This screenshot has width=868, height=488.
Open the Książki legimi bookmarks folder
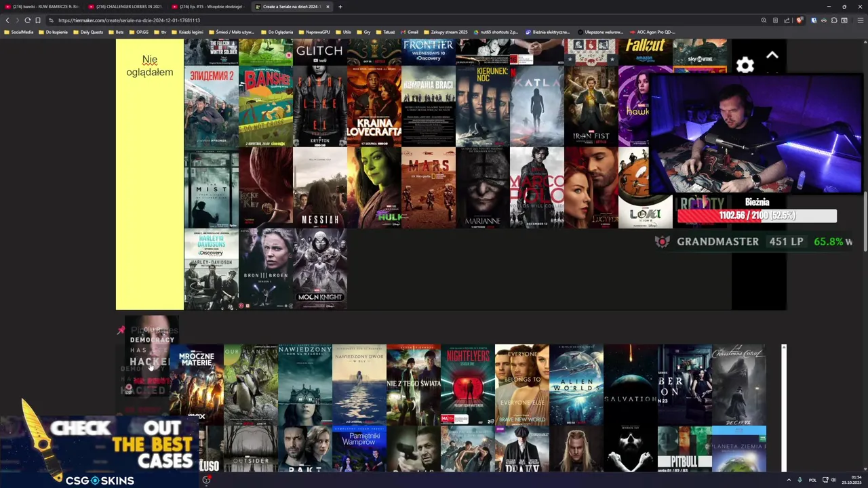(187, 32)
